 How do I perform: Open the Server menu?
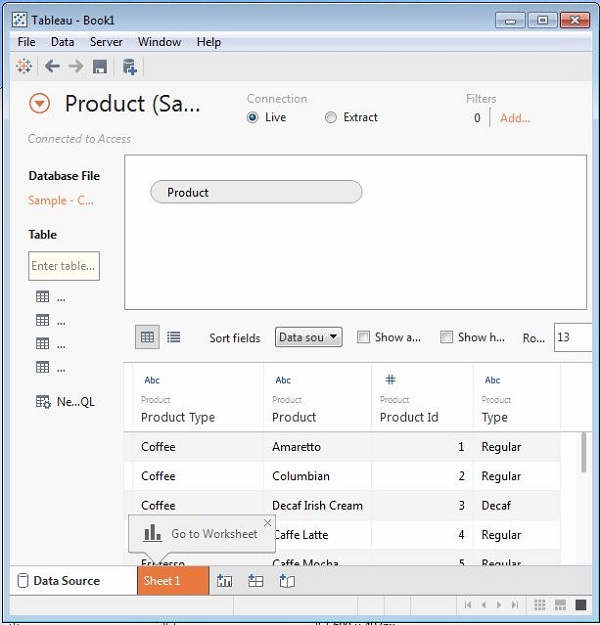[106, 42]
